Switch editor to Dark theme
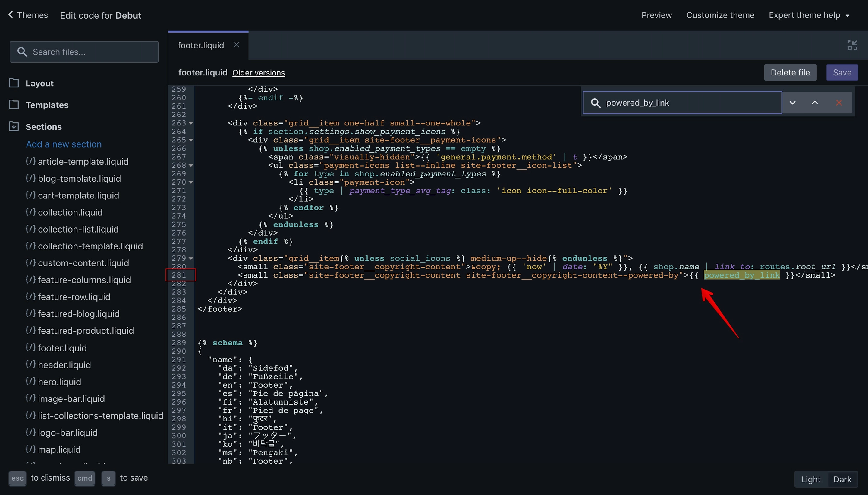 [842, 479]
